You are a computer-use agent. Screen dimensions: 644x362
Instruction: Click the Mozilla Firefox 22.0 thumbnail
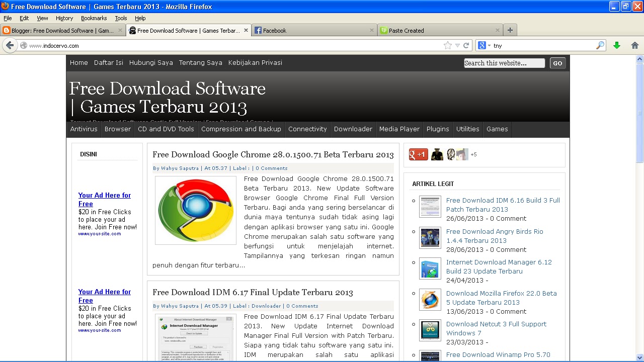point(430,300)
